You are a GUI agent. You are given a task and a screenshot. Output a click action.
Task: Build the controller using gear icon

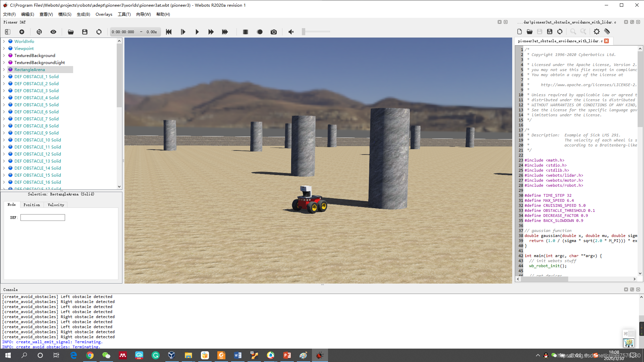click(x=597, y=32)
